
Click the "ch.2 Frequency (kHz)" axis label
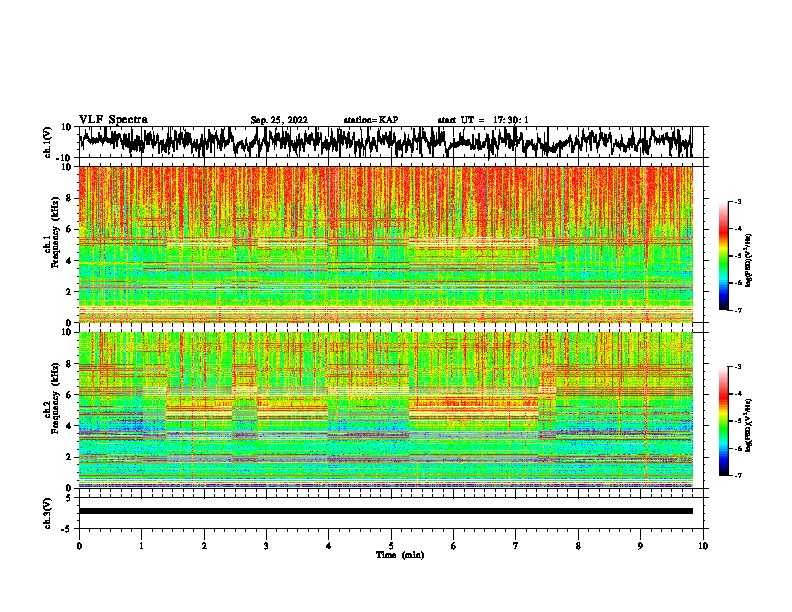tap(51, 398)
